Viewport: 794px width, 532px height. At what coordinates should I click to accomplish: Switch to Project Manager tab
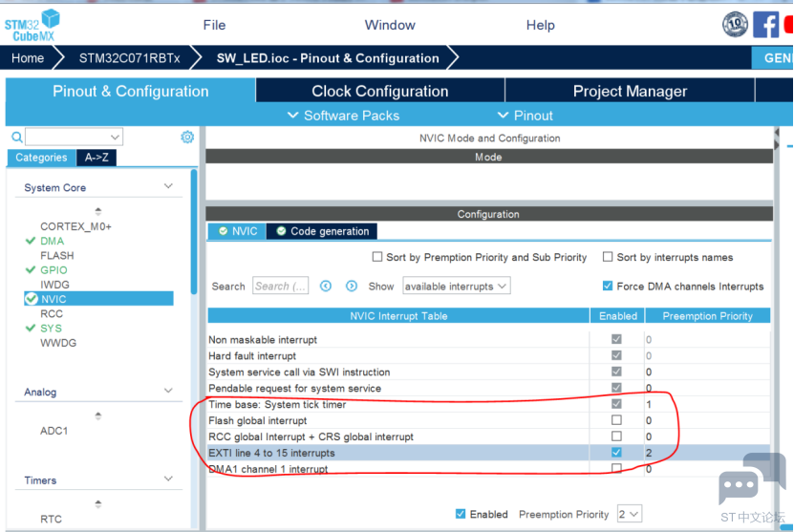pyautogui.click(x=630, y=91)
